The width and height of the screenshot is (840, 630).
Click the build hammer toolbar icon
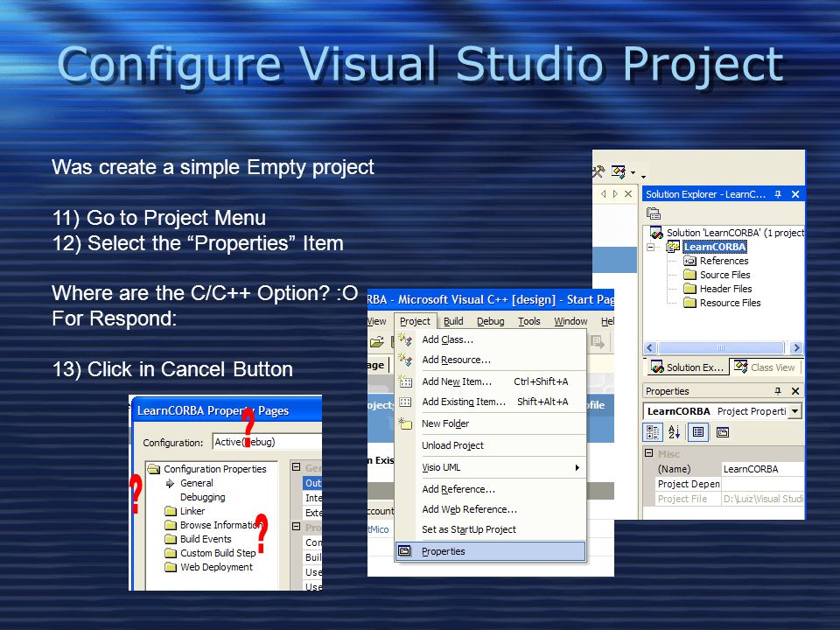point(598,171)
